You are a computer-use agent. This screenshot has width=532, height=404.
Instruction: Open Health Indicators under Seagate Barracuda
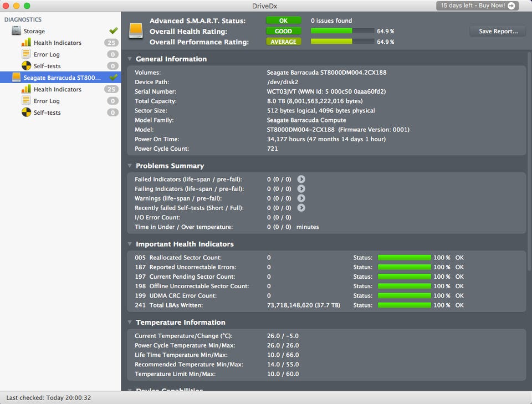(60, 89)
